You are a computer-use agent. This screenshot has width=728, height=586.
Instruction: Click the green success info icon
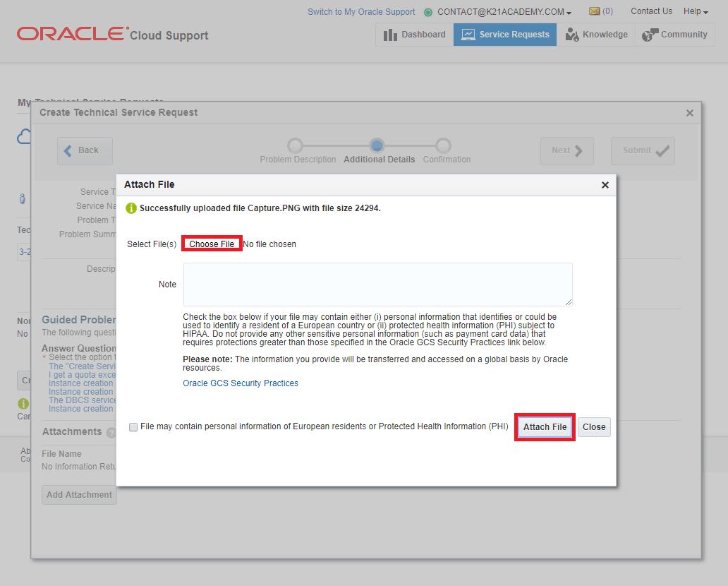click(x=131, y=208)
